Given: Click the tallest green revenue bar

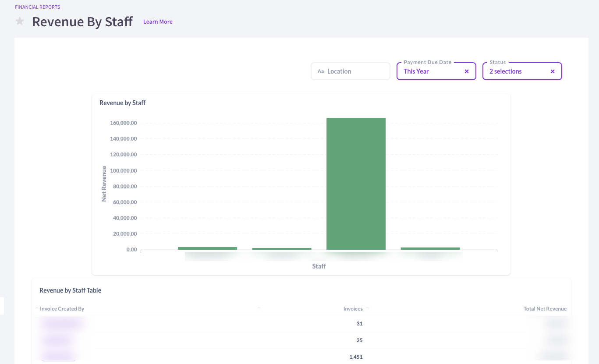Looking at the screenshot, I should click(356, 184).
